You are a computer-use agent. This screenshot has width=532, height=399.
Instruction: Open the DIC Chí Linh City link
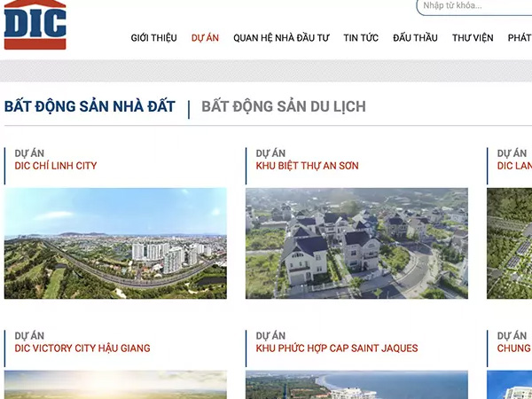click(56, 166)
